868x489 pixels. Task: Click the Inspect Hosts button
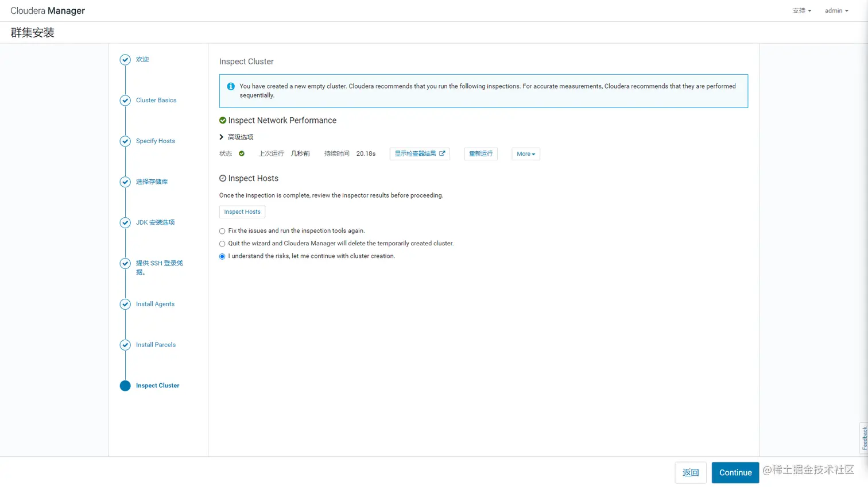(242, 212)
